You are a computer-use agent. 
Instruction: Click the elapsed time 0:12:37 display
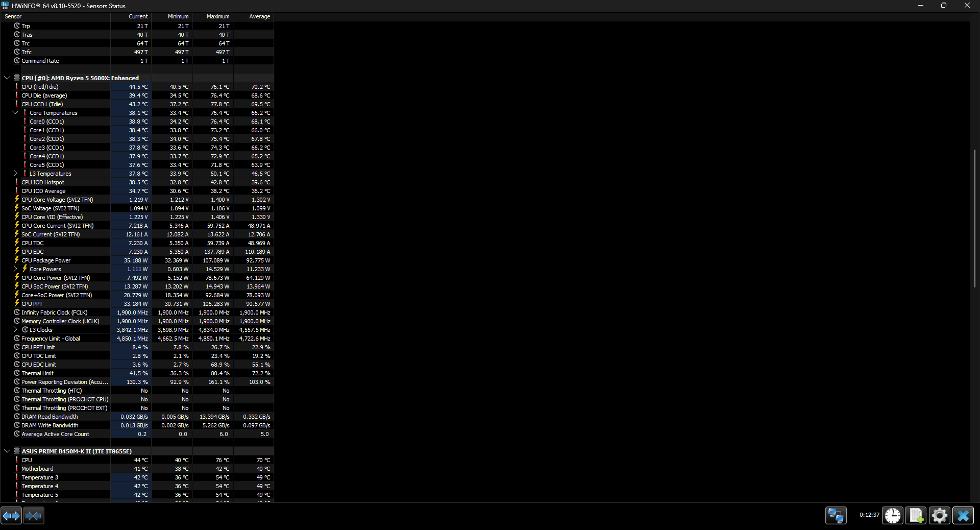click(x=869, y=515)
